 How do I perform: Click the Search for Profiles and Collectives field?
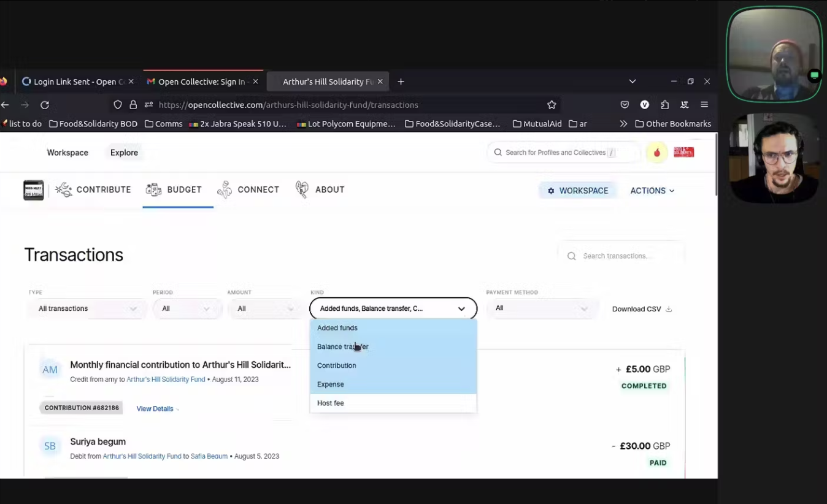pyautogui.click(x=563, y=153)
